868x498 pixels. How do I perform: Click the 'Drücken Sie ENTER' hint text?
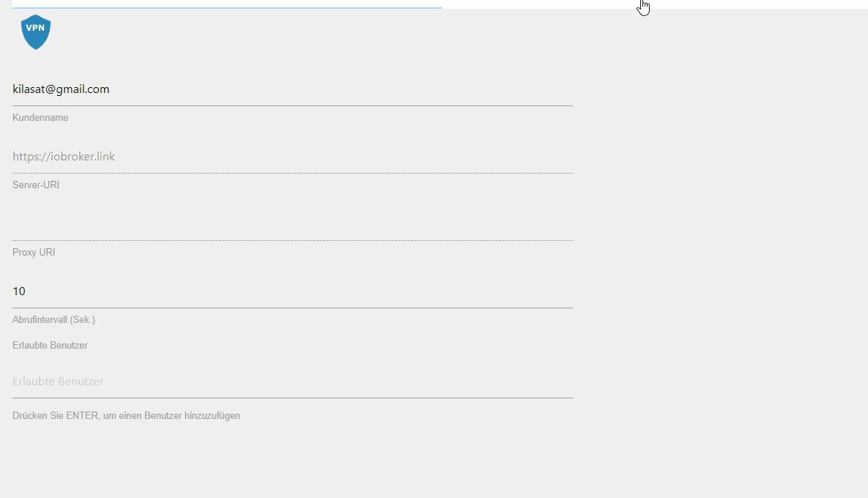(126, 415)
